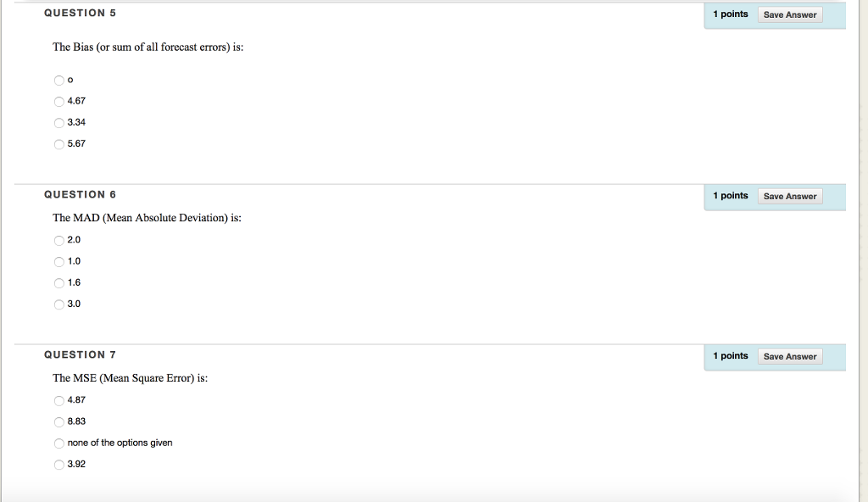Select the 8.83 radio option

58,421
